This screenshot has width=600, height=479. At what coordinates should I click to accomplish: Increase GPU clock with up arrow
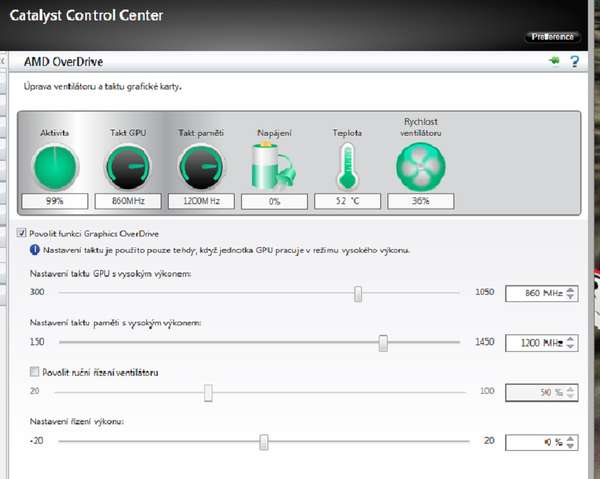571,290
